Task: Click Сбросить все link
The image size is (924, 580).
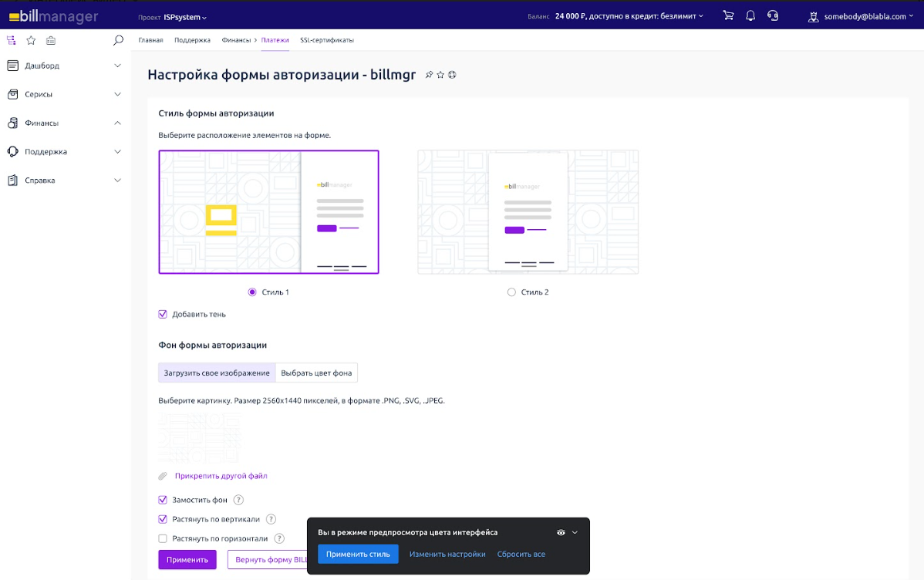Action: click(521, 554)
